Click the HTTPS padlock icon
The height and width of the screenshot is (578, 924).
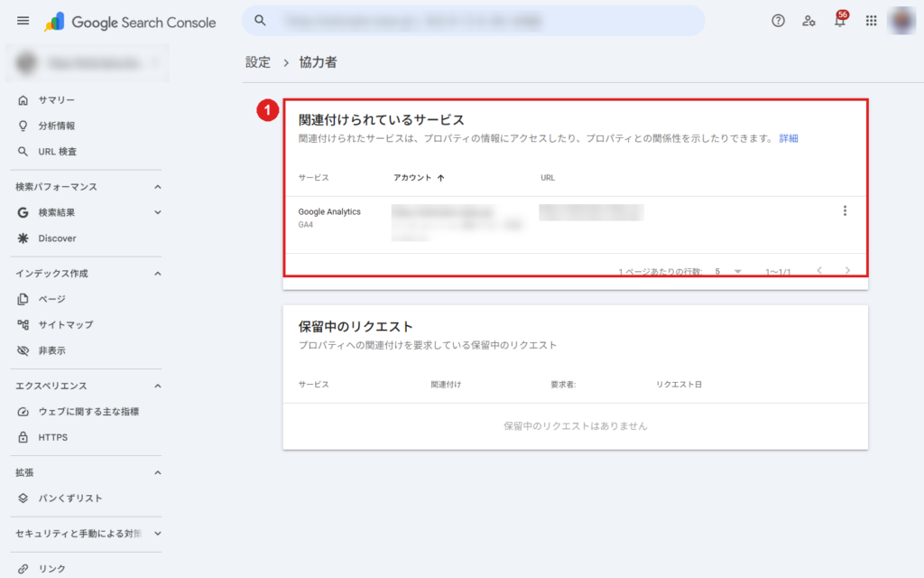click(23, 437)
